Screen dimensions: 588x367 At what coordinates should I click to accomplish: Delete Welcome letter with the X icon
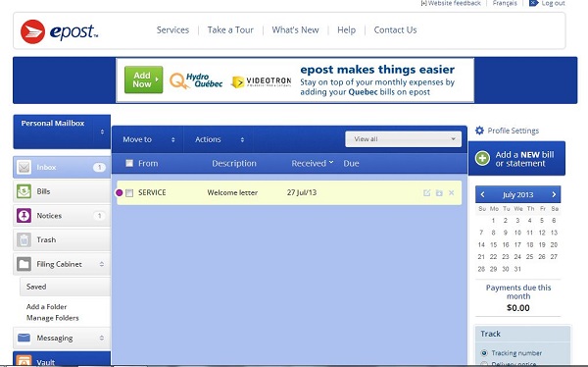click(451, 192)
